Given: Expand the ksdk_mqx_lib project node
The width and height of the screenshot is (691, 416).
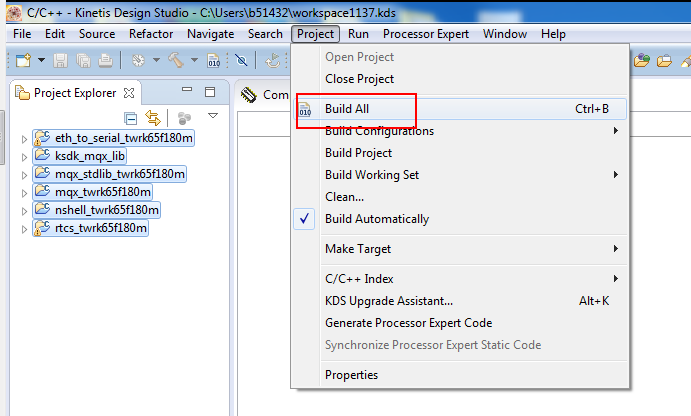Looking at the screenshot, I should [x=24, y=157].
